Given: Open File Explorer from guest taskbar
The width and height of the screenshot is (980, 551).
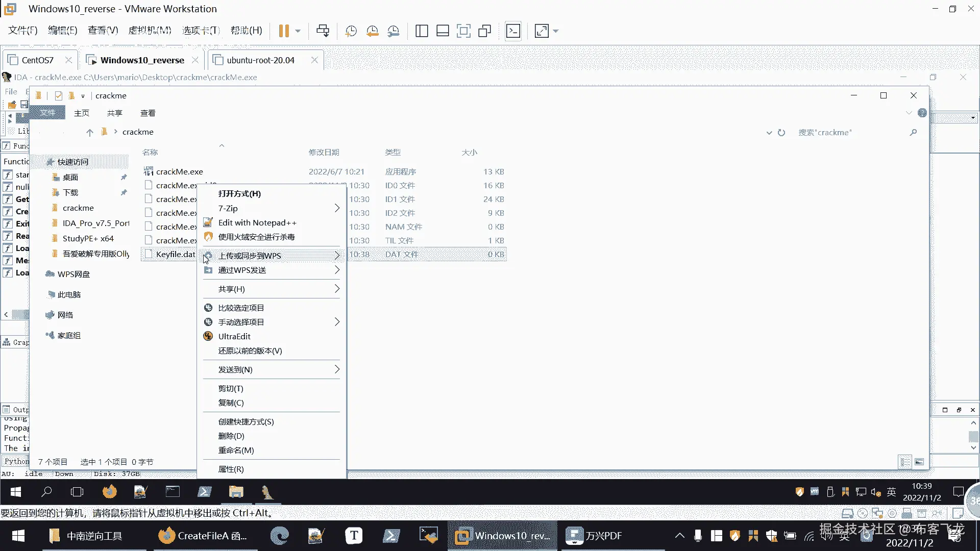Looking at the screenshot, I should point(236,492).
